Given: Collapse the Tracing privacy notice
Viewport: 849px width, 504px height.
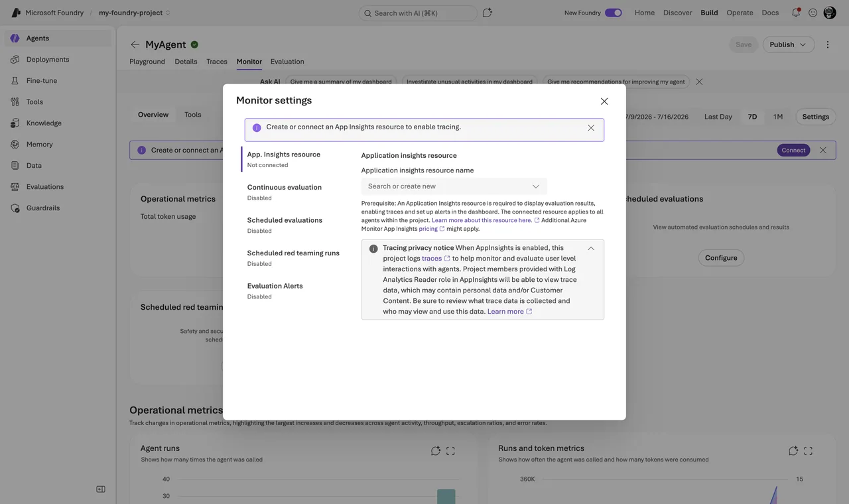Looking at the screenshot, I should 591,249.
